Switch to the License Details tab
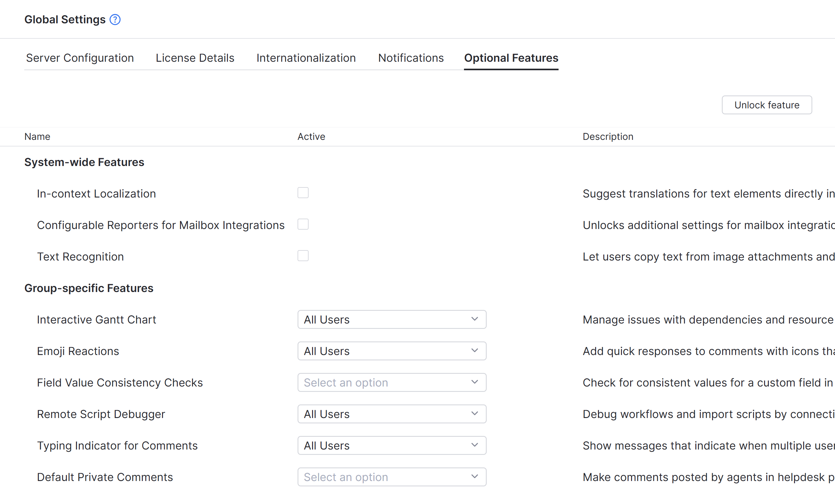This screenshot has height=504, width=835. (x=194, y=58)
